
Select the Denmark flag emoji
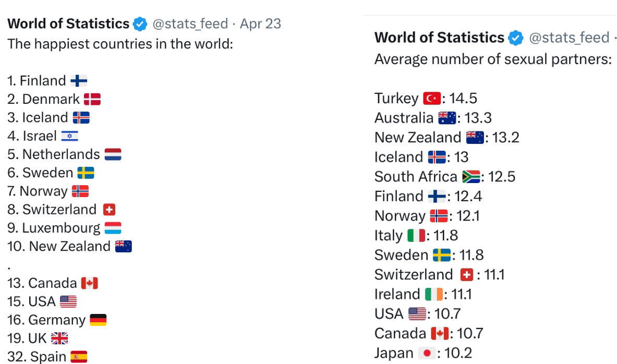tap(92, 99)
